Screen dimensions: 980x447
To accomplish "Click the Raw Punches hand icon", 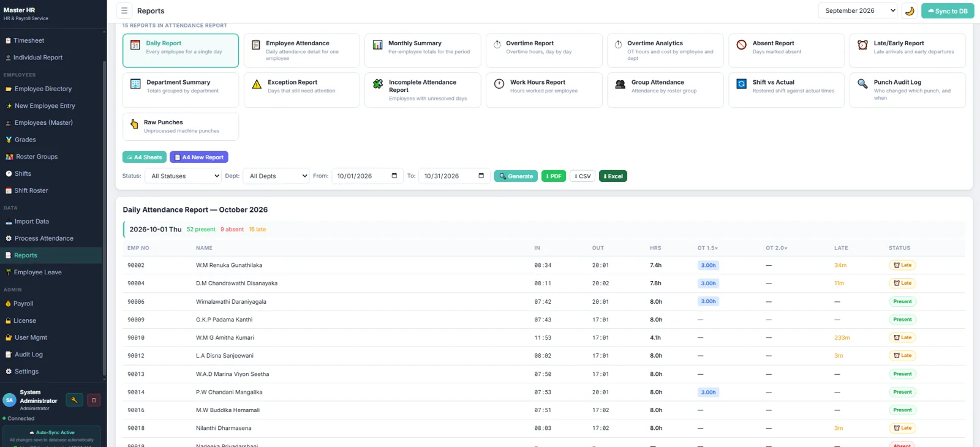I will (134, 124).
